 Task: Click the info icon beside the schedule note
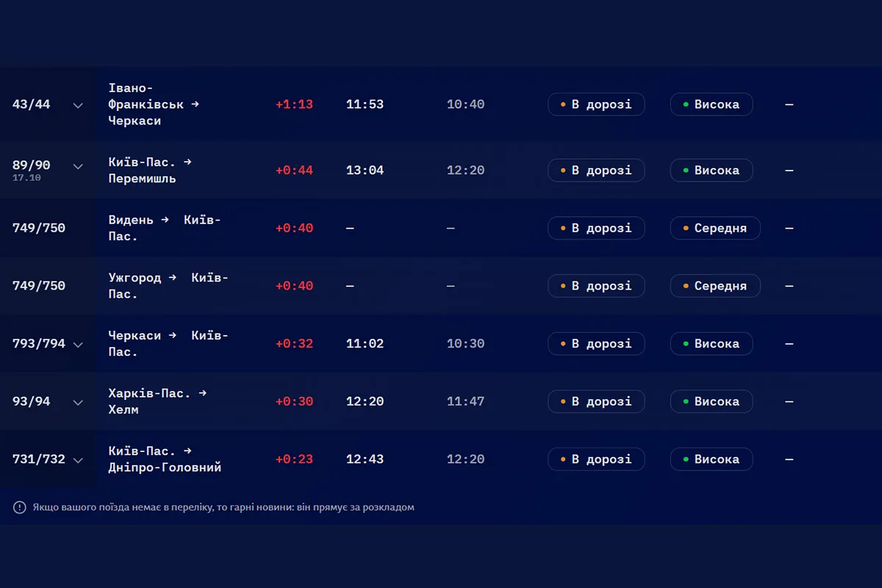[20, 507]
